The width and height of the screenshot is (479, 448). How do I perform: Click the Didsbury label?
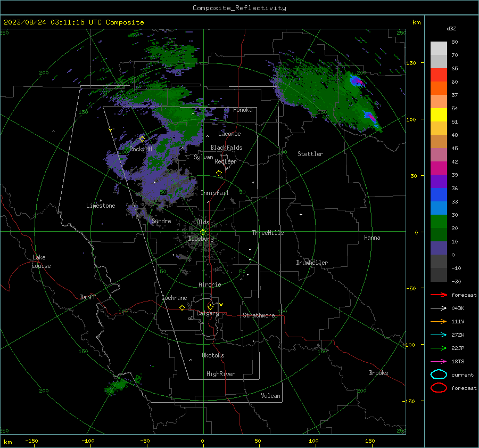point(201,239)
